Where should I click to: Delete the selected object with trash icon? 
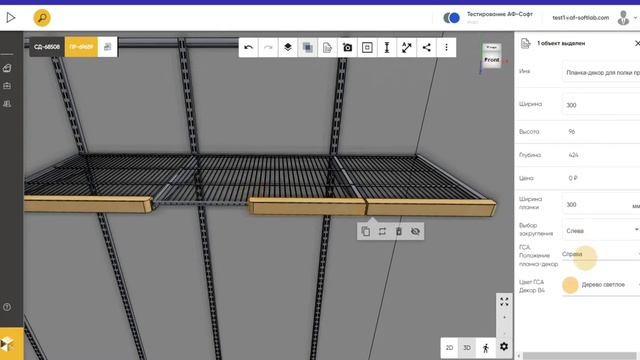[x=399, y=231]
